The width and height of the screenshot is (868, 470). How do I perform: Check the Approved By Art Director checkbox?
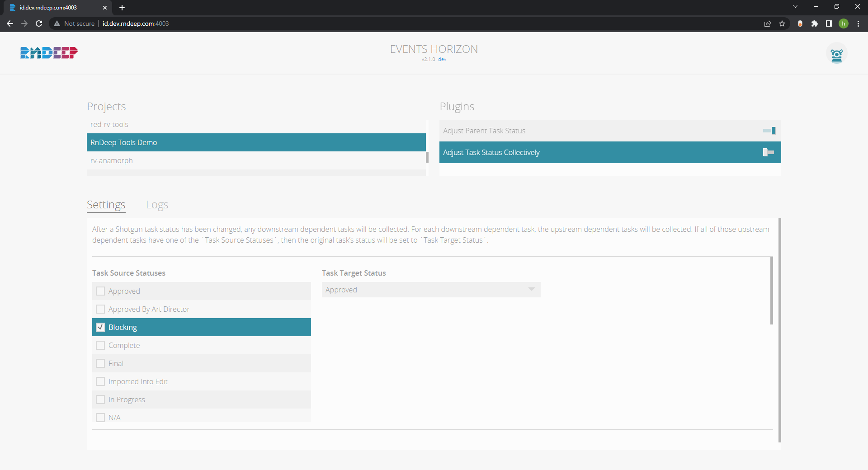click(100, 309)
